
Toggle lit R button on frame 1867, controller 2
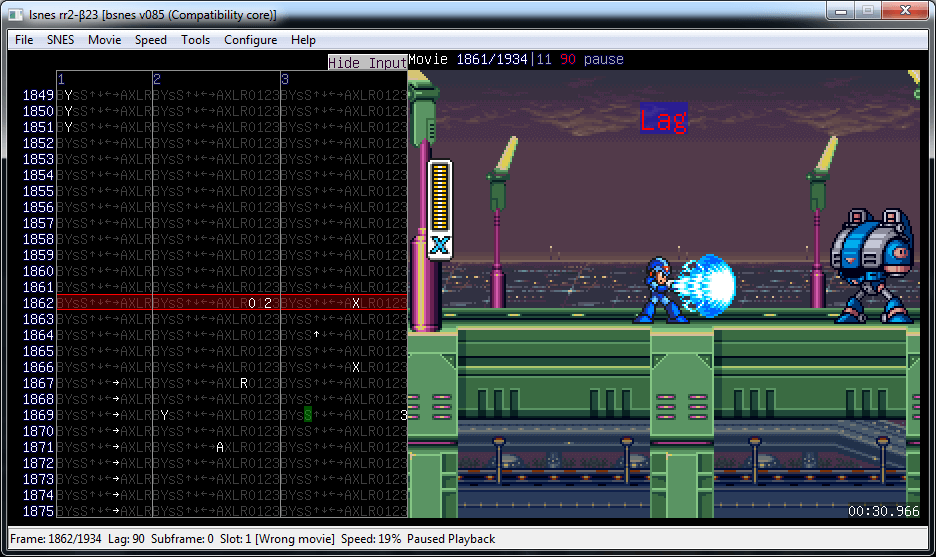click(244, 383)
